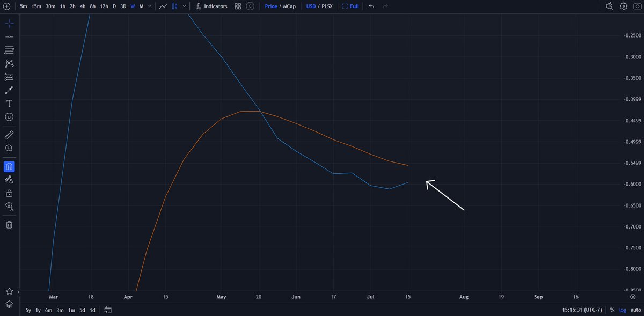Select the brush drawing tool
The height and width of the screenshot is (316, 644).
click(9, 90)
